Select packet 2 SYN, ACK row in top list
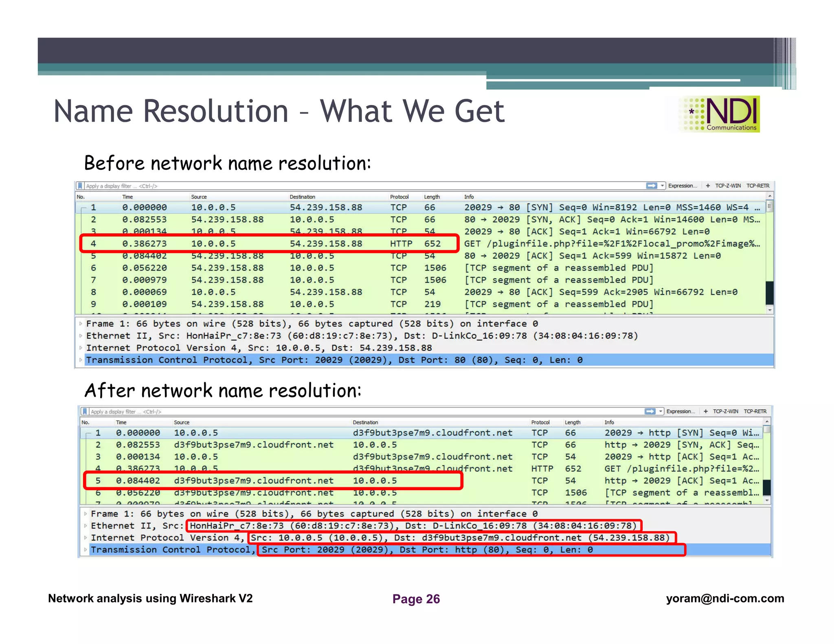The image size is (834, 644). 420,219
